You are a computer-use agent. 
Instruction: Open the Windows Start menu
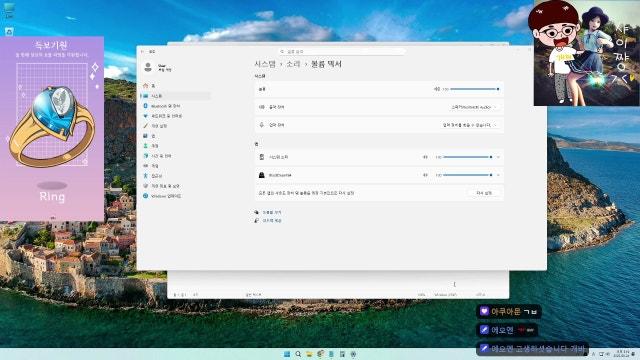click(287, 354)
